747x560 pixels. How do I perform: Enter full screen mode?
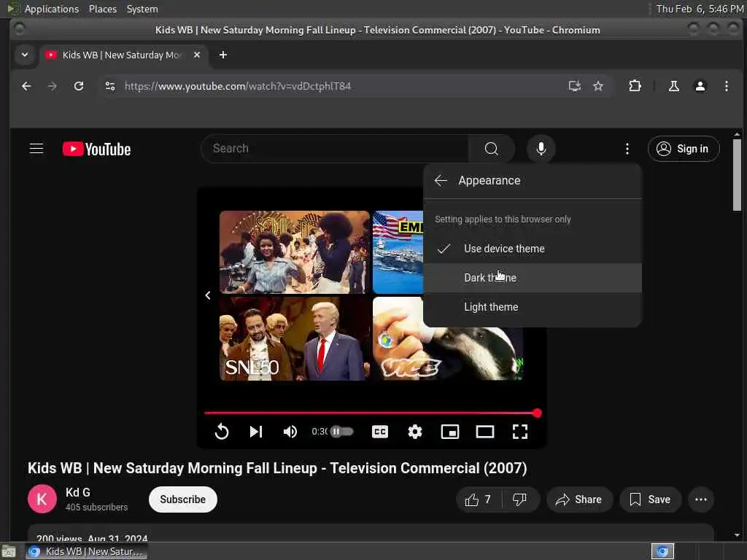519,432
